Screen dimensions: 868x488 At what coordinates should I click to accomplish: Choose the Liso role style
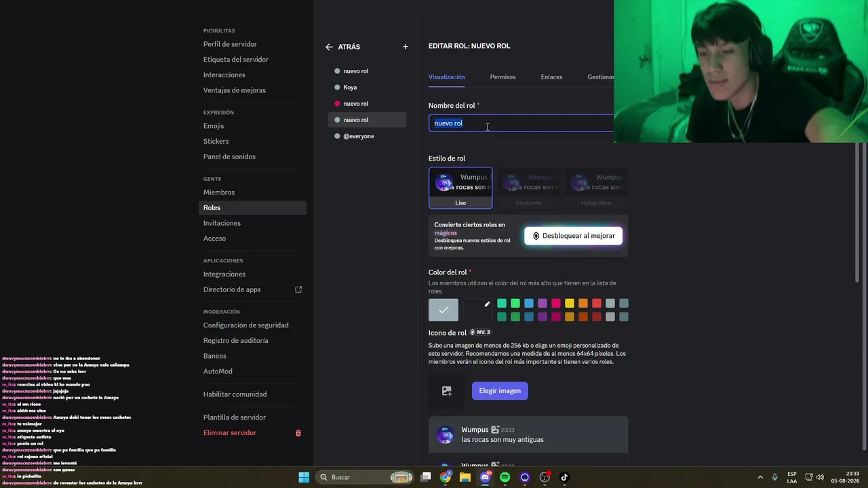[x=460, y=188]
